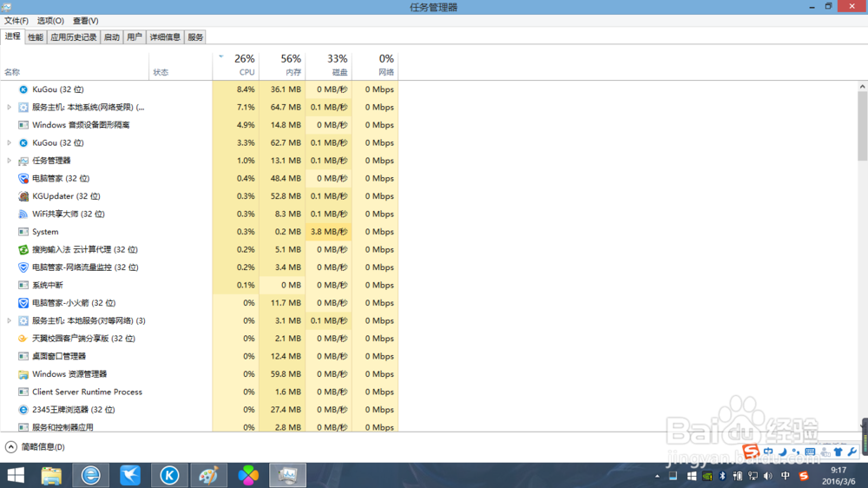
Task: Click the System process icon
Action: [23, 232]
